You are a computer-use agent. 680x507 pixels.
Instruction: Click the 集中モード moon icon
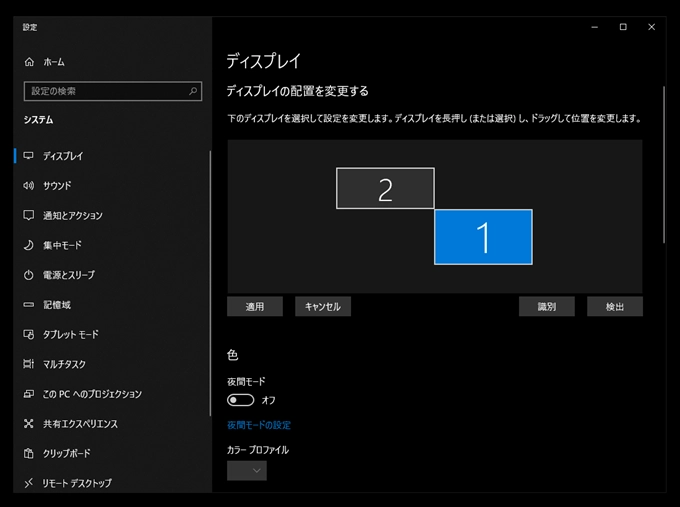29,245
